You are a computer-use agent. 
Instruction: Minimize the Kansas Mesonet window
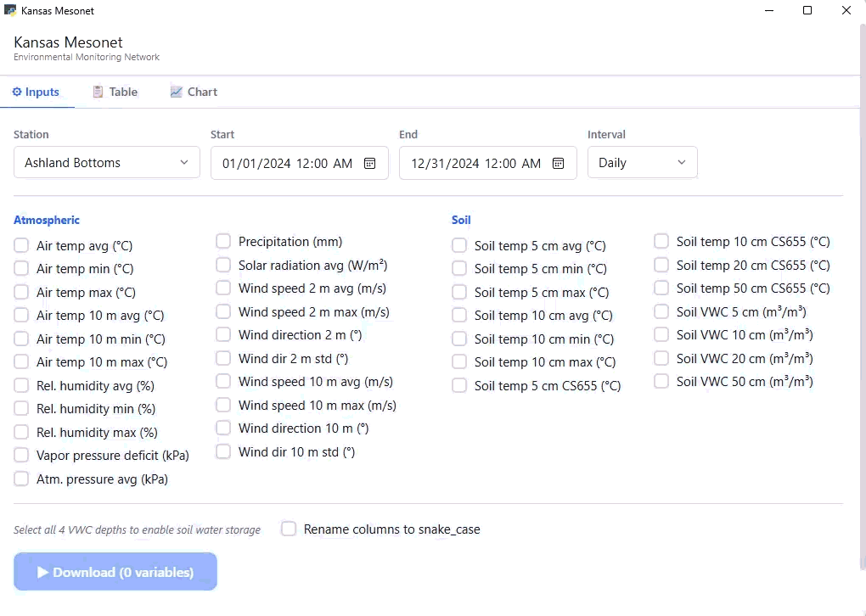[769, 10]
